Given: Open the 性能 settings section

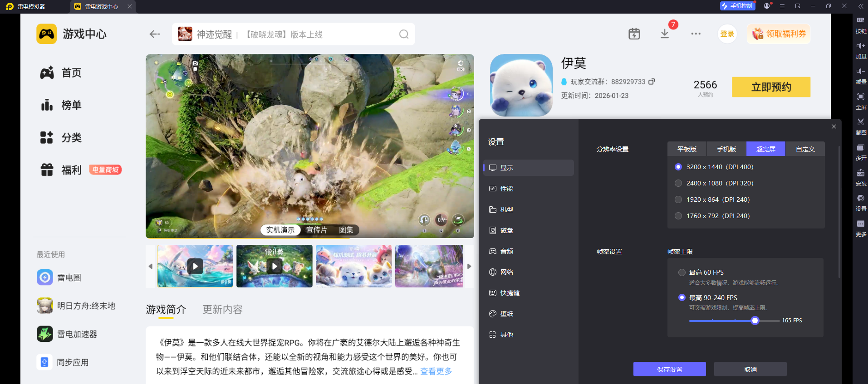Looking at the screenshot, I should point(507,189).
